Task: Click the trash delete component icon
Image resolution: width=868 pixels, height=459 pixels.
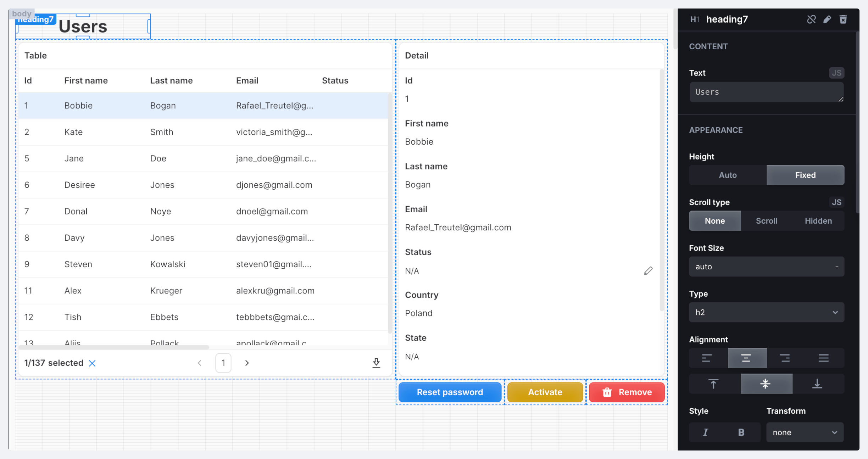Action: 843,19
